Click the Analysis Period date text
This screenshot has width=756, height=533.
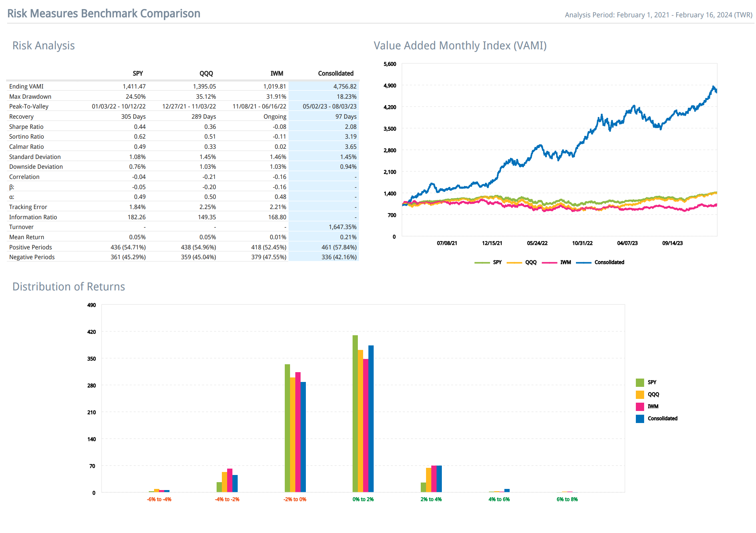pyautogui.click(x=658, y=15)
